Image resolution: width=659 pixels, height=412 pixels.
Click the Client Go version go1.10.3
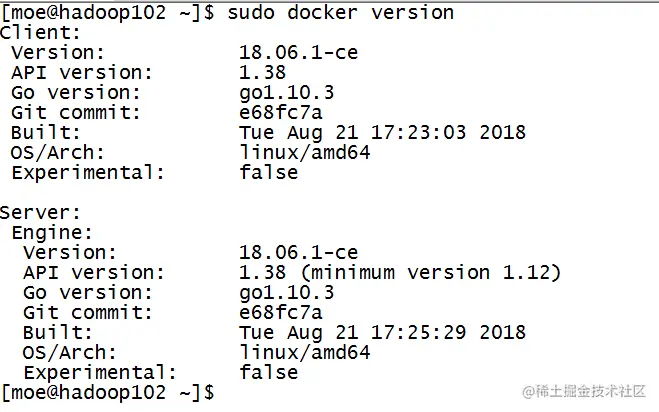click(x=286, y=92)
